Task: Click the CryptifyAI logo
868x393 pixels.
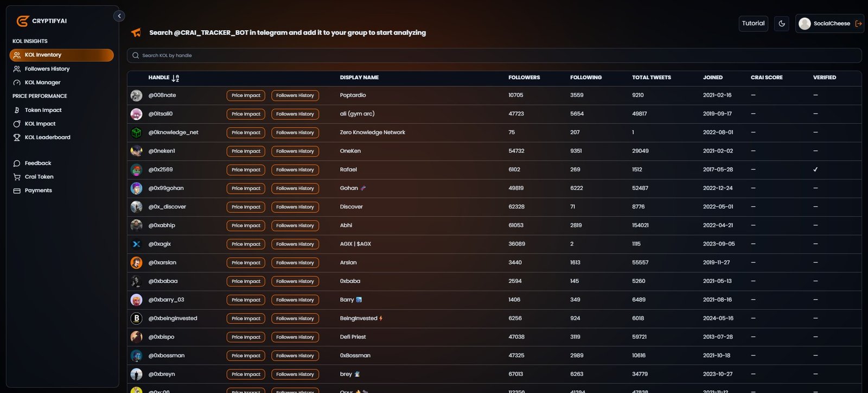Action: tap(42, 21)
